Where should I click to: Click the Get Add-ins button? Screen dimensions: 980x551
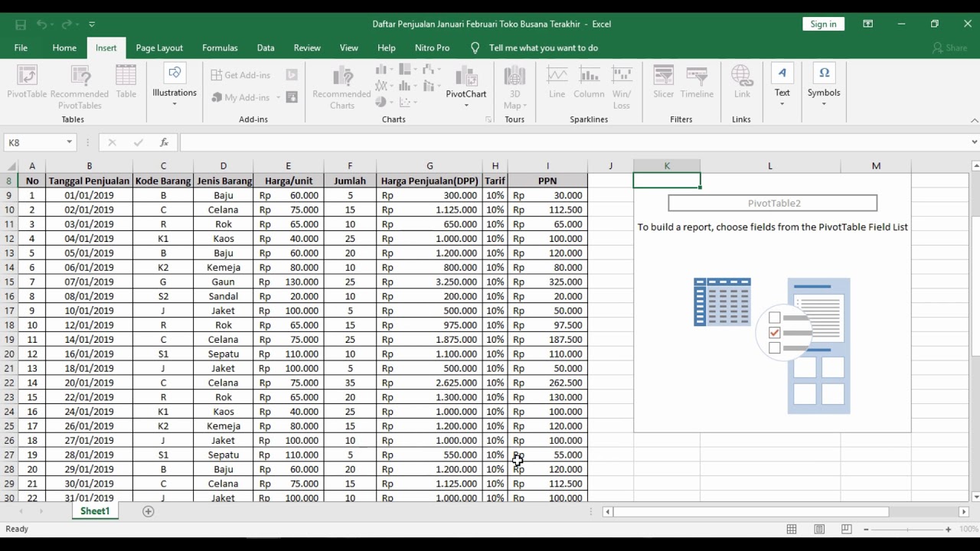(x=240, y=75)
